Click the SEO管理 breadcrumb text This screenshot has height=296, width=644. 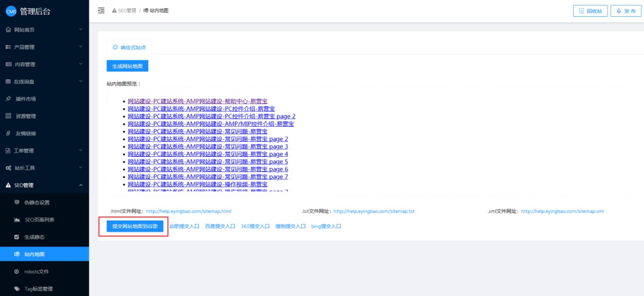127,10
